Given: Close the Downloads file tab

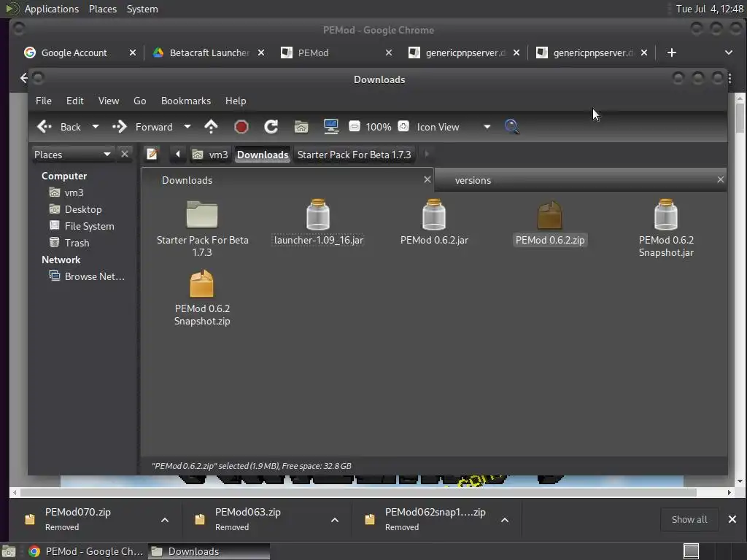Looking at the screenshot, I should pos(427,179).
